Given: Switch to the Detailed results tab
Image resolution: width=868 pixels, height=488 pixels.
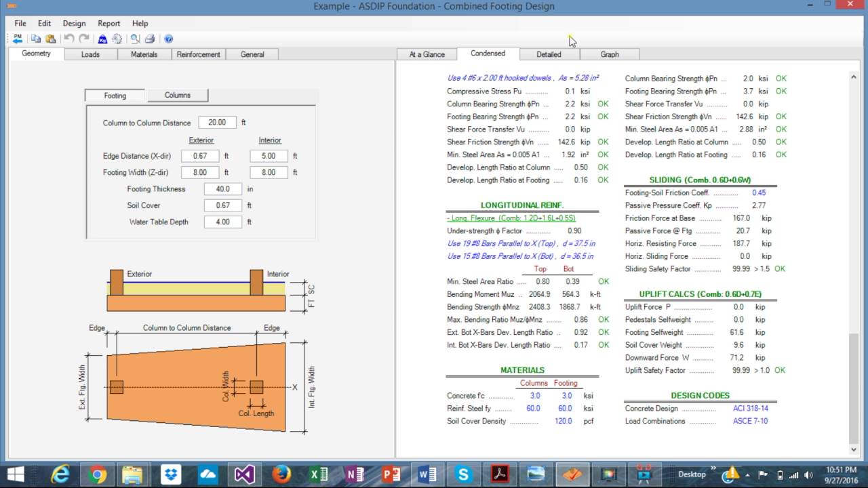Looking at the screenshot, I should click(x=549, y=54).
